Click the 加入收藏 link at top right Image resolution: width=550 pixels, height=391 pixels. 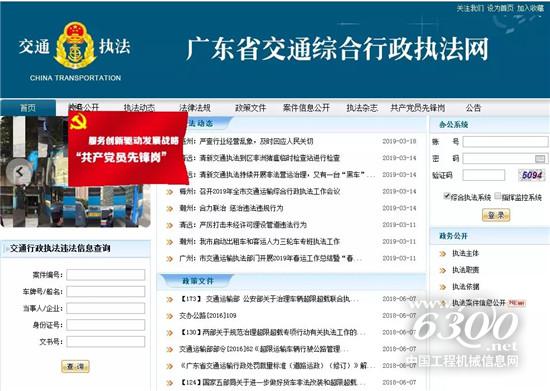[530, 8]
